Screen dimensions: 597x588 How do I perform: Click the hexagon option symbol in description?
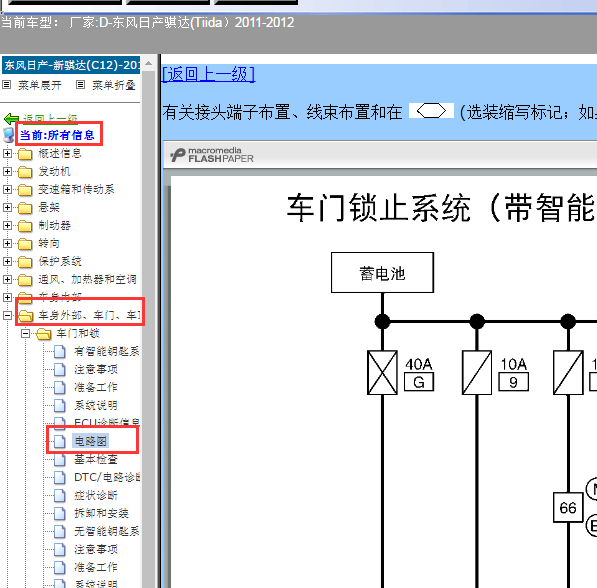click(431, 111)
